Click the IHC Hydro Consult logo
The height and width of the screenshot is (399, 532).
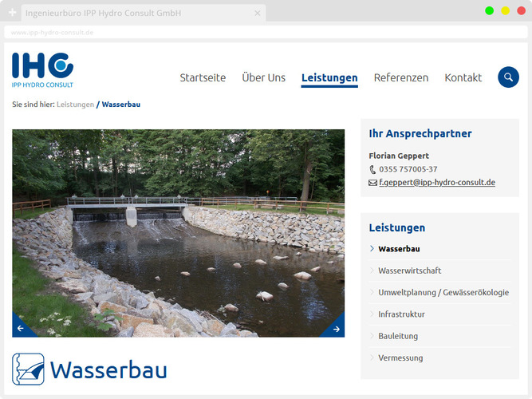43,69
